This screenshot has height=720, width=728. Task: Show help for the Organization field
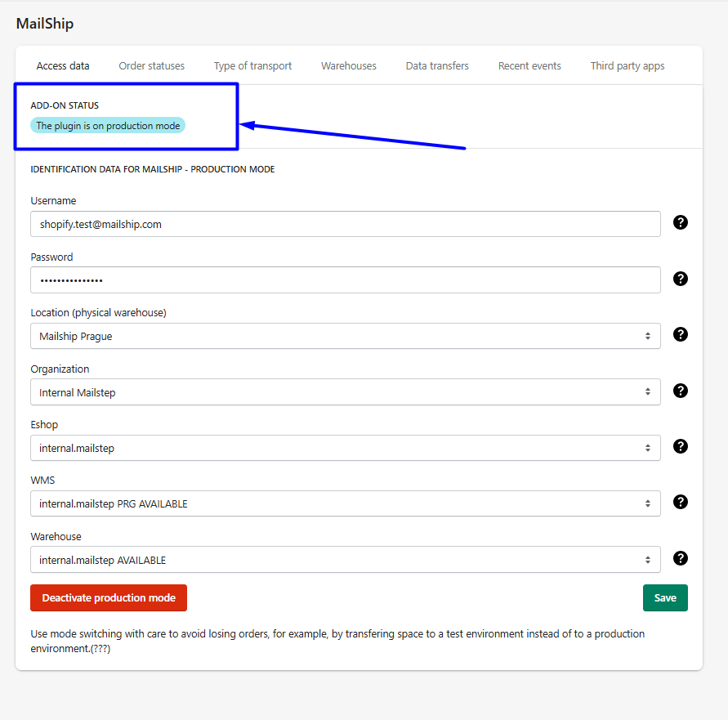point(680,391)
